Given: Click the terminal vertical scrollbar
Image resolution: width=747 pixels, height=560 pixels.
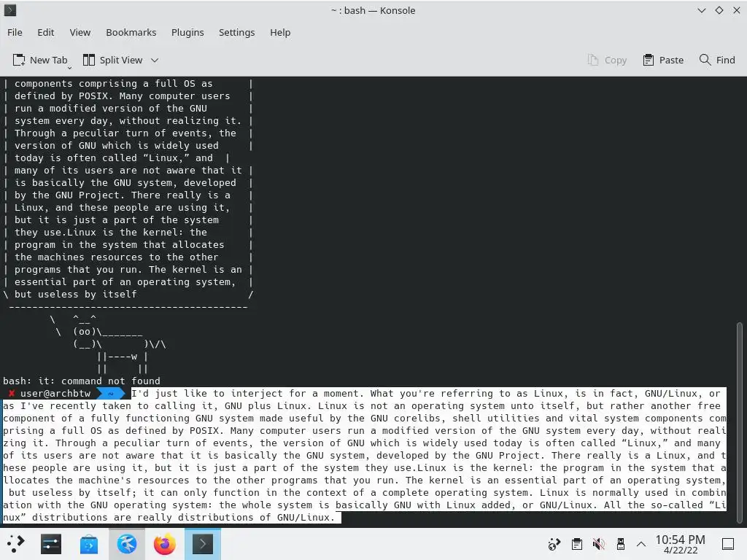Looking at the screenshot, I should tap(740, 424).
